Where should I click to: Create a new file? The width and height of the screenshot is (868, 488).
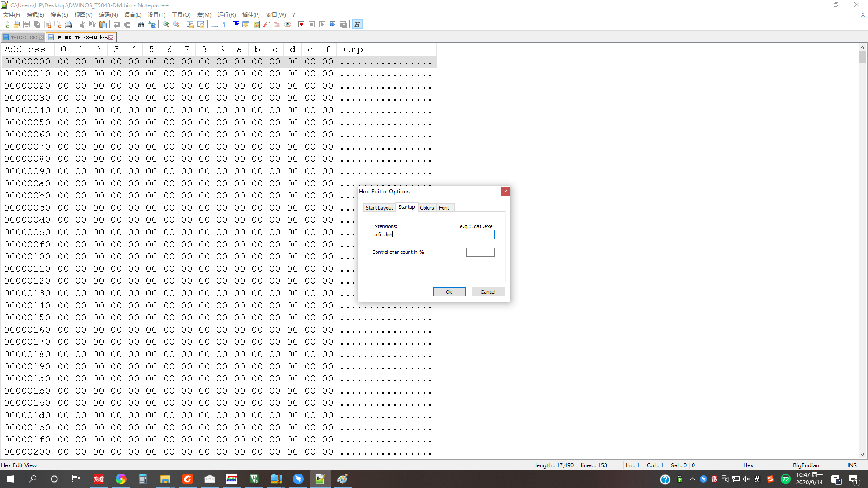coord(6,24)
